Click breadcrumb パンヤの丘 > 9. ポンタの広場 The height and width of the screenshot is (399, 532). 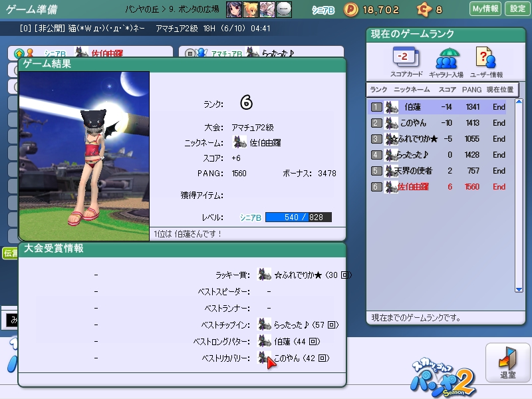[x=172, y=9]
